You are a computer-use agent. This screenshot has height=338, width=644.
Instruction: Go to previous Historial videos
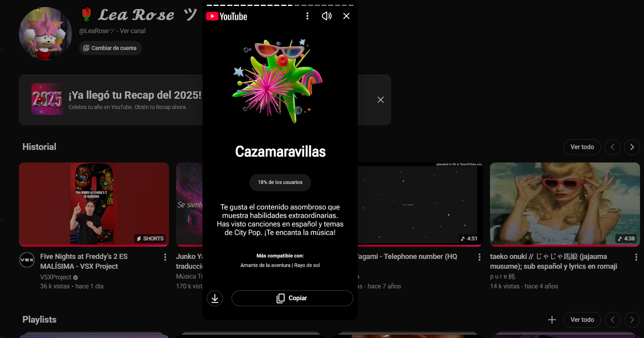coord(612,147)
